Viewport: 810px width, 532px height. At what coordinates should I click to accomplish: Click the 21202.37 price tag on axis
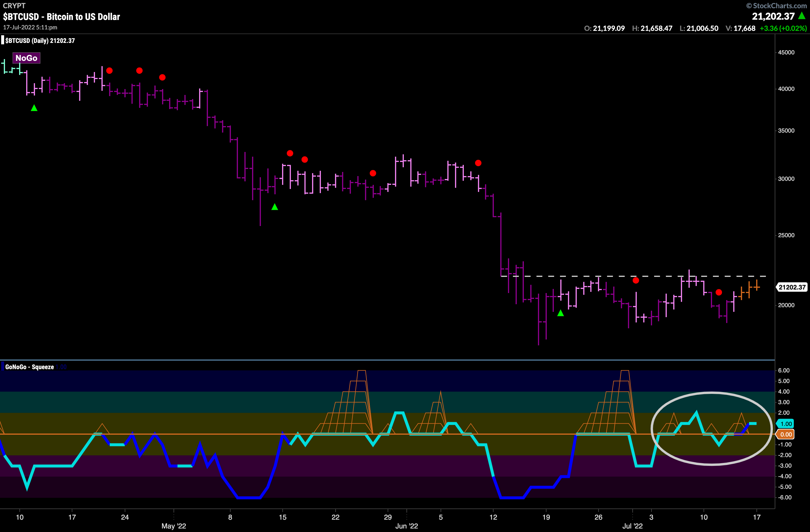[x=792, y=287]
